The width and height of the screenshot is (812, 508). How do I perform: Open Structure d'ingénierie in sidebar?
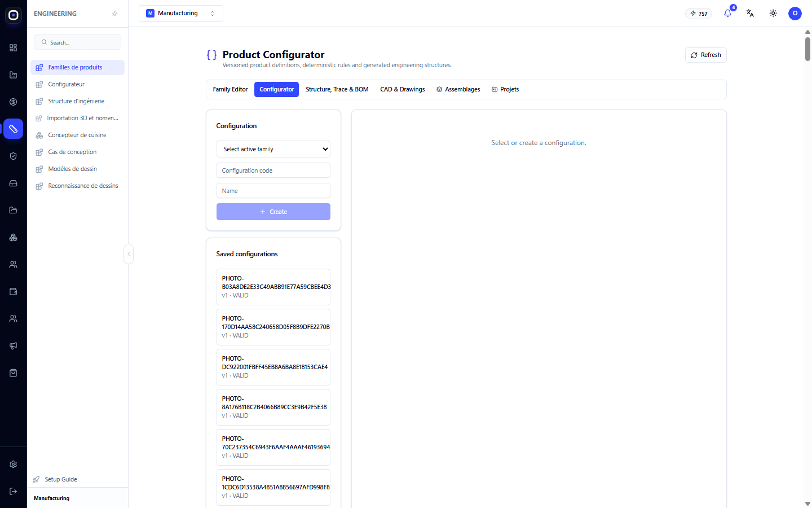78,101
